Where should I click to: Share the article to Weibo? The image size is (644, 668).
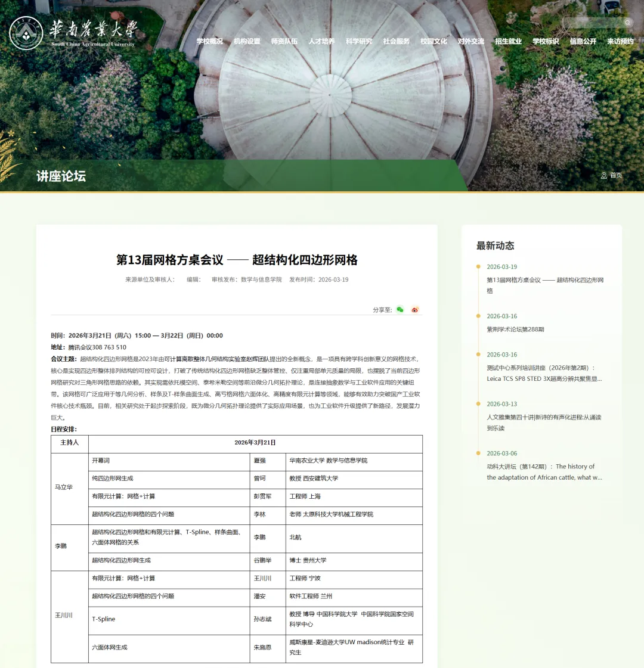(414, 310)
